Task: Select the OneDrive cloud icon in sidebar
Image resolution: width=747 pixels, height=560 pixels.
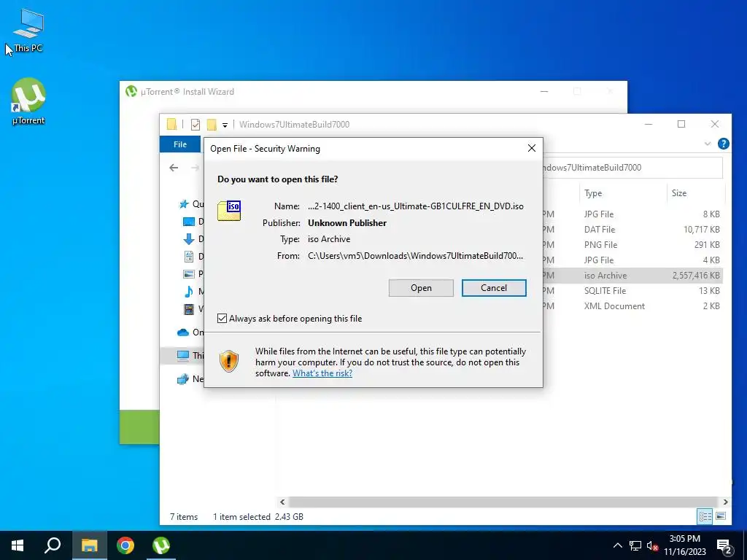Action: tap(183, 332)
